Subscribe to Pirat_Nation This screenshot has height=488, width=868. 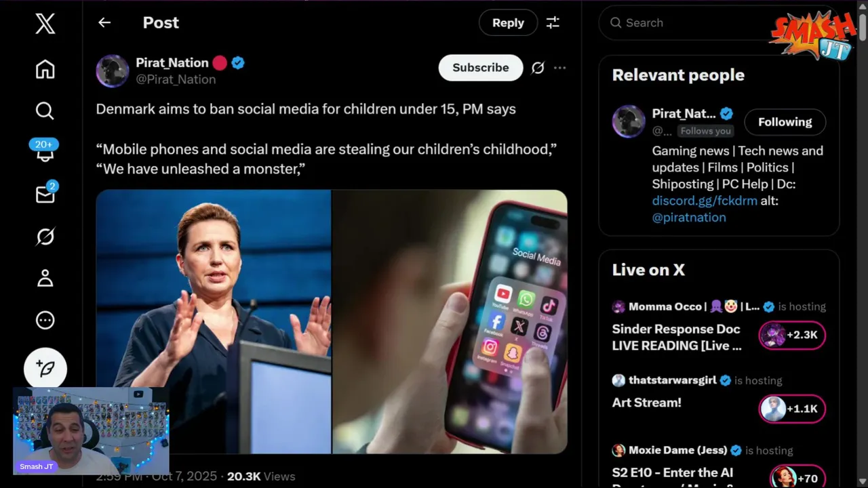[480, 68]
